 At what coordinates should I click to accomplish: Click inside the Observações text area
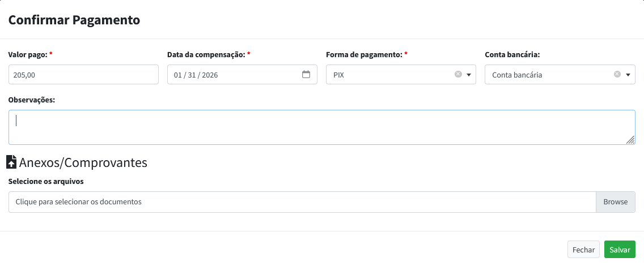(x=321, y=127)
